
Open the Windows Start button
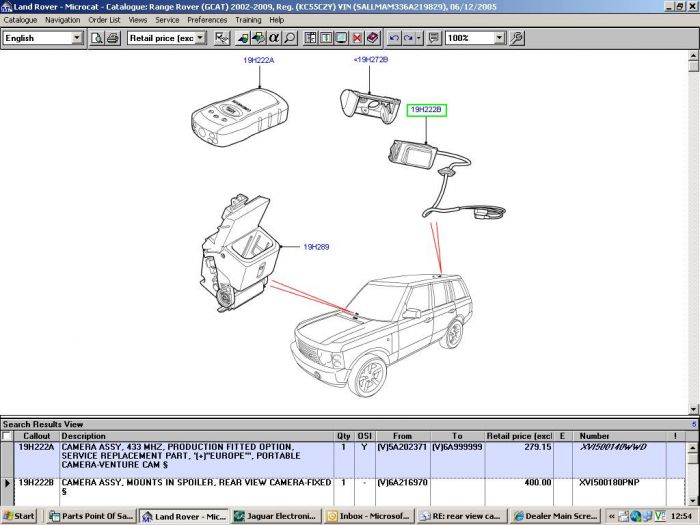point(19,517)
